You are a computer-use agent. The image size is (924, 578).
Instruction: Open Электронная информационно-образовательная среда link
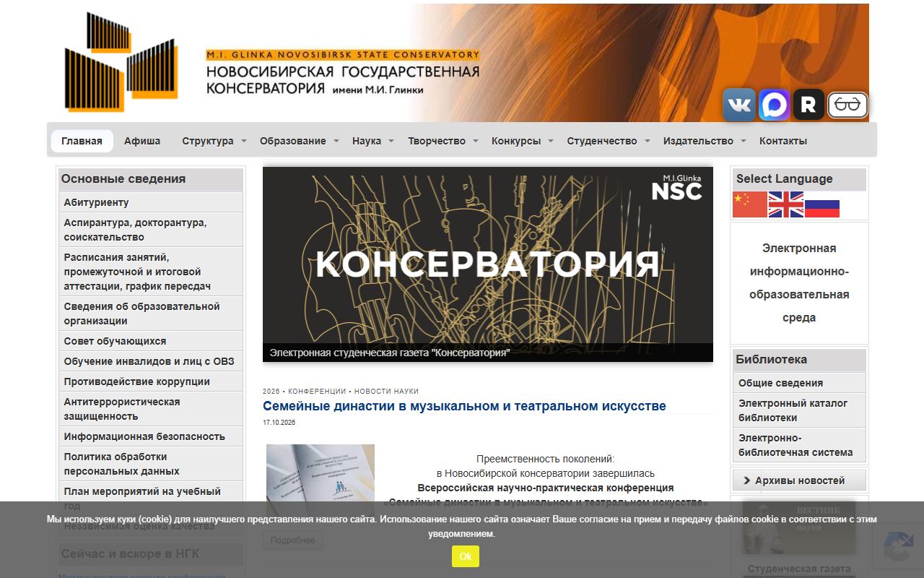(799, 282)
